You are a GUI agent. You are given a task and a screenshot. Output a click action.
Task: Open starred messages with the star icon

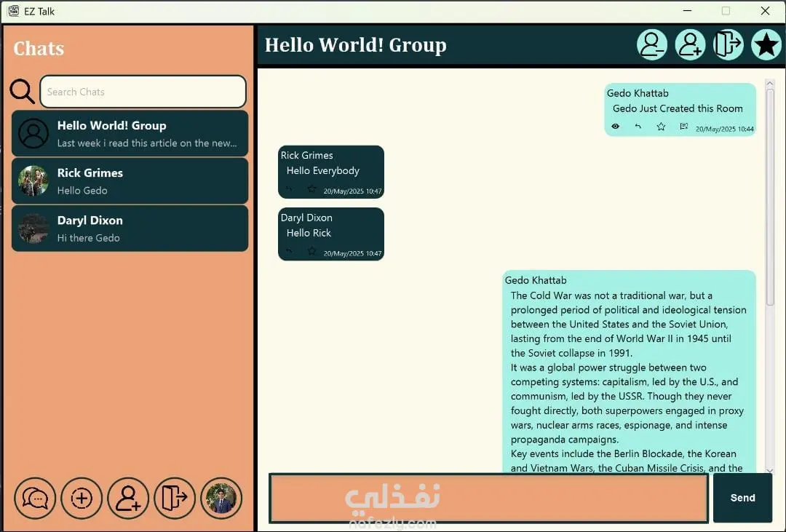coord(766,44)
